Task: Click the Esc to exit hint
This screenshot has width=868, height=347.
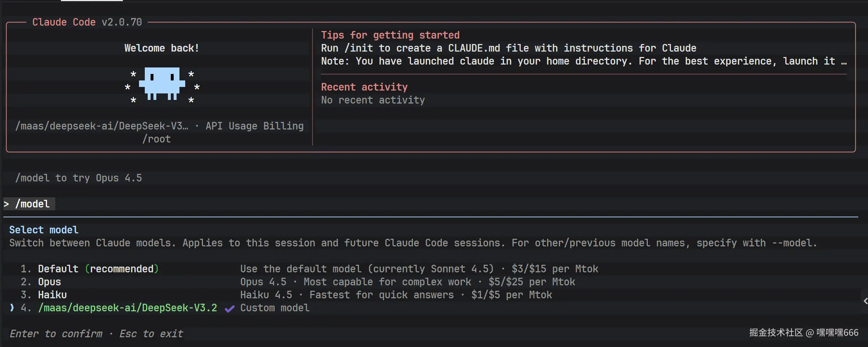Action: coord(151,334)
